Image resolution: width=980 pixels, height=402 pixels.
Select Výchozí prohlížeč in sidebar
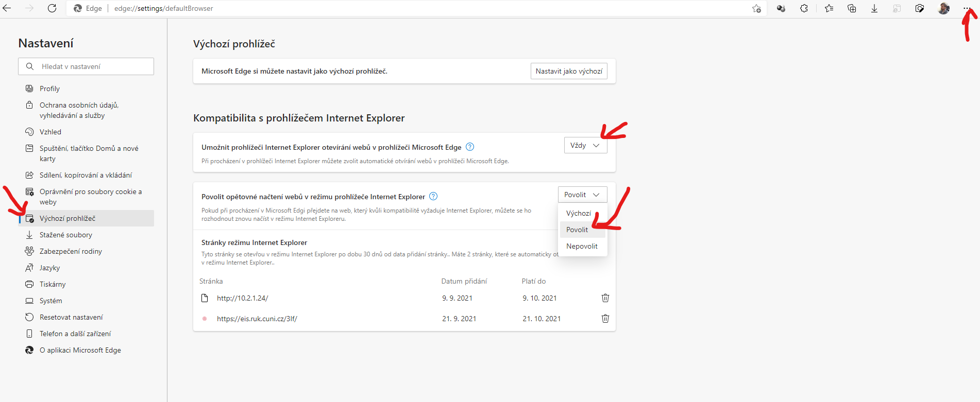click(x=86, y=218)
